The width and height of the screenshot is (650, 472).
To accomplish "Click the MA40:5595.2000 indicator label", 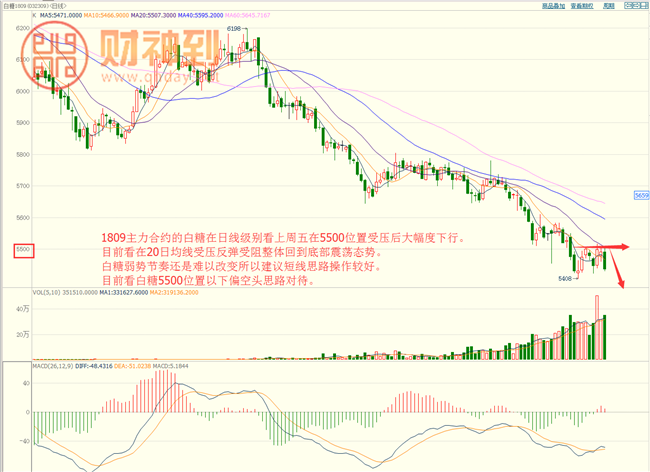I will tap(200, 15).
